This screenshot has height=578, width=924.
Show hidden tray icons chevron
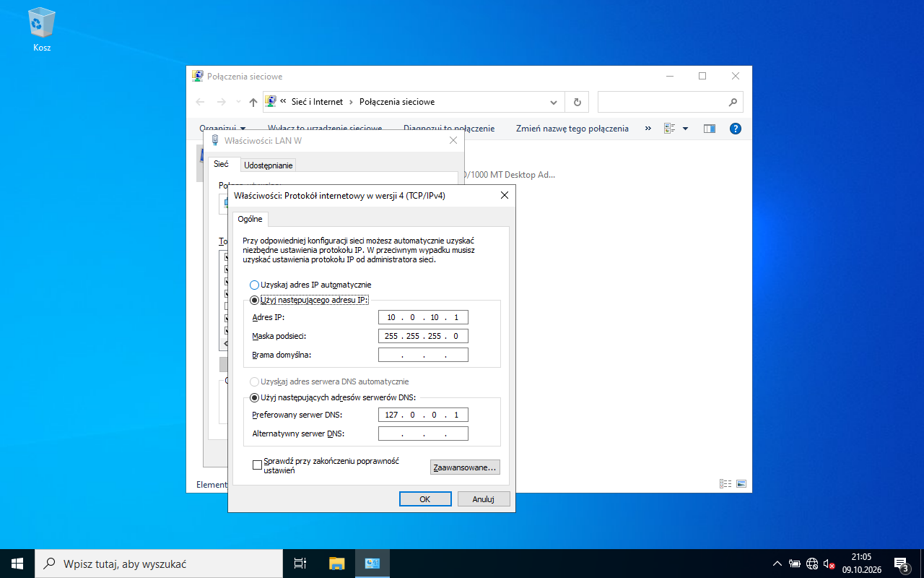pyautogui.click(x=777, y=564)
